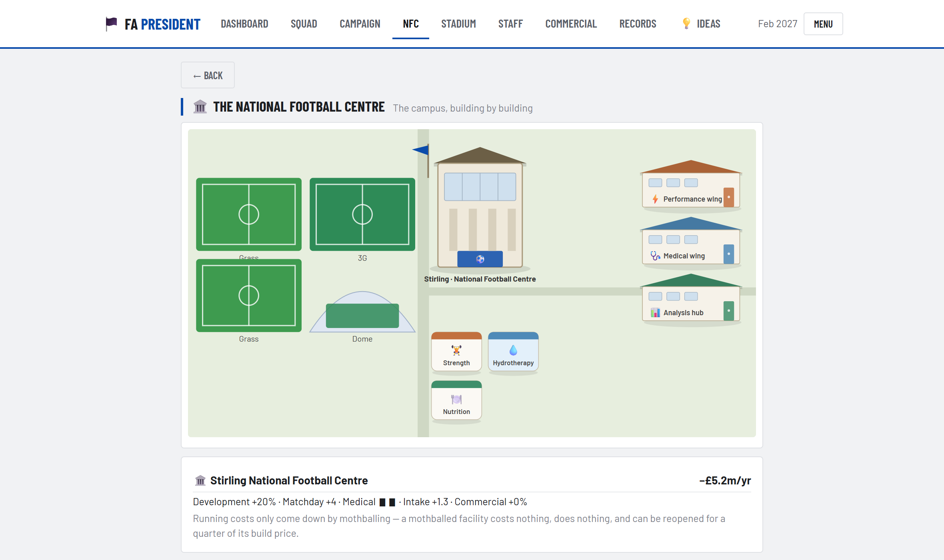View the Records tab
This screenshot has height=560, width=944.
638,24
